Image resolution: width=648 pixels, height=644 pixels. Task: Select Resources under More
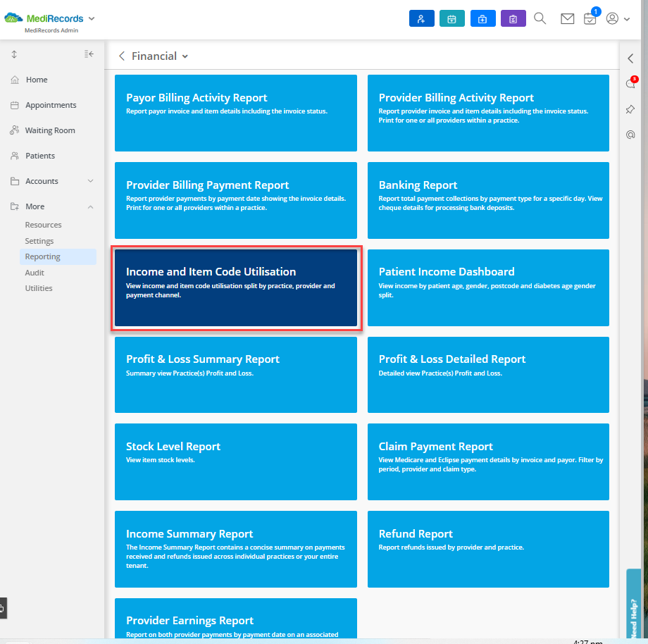[x=44, y=225]
